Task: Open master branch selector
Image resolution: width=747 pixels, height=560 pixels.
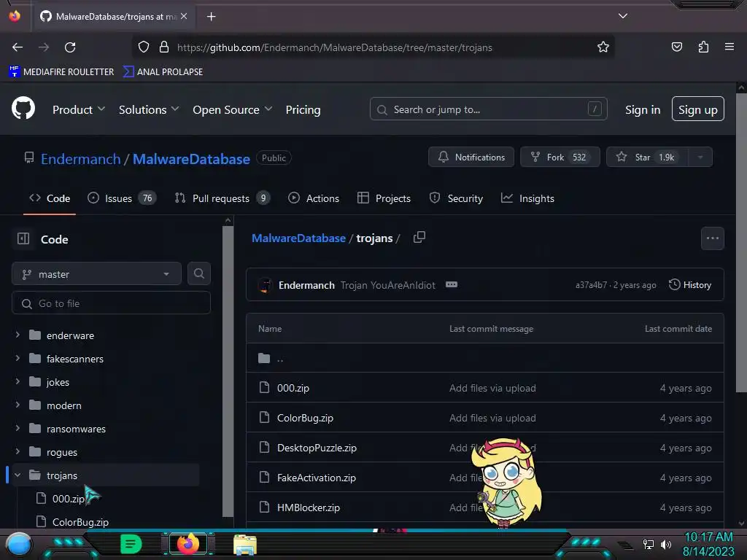Action: tap(96, 274)
